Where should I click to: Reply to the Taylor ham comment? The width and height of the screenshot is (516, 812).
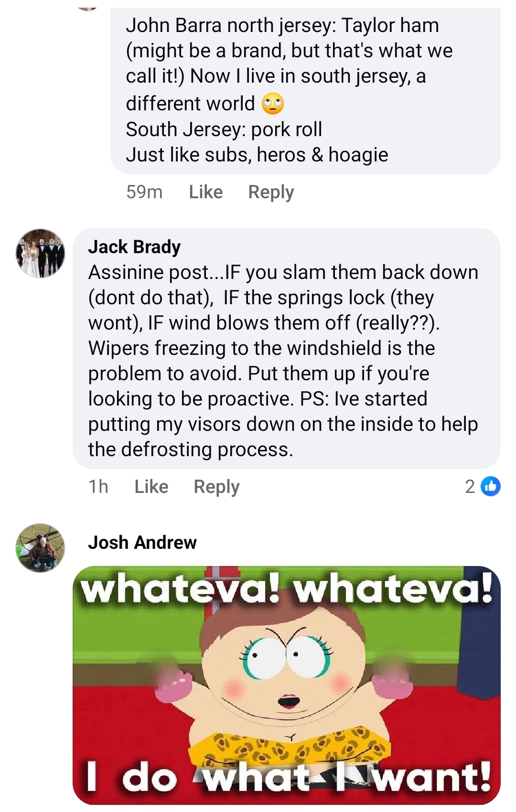[x=271, y=192]
